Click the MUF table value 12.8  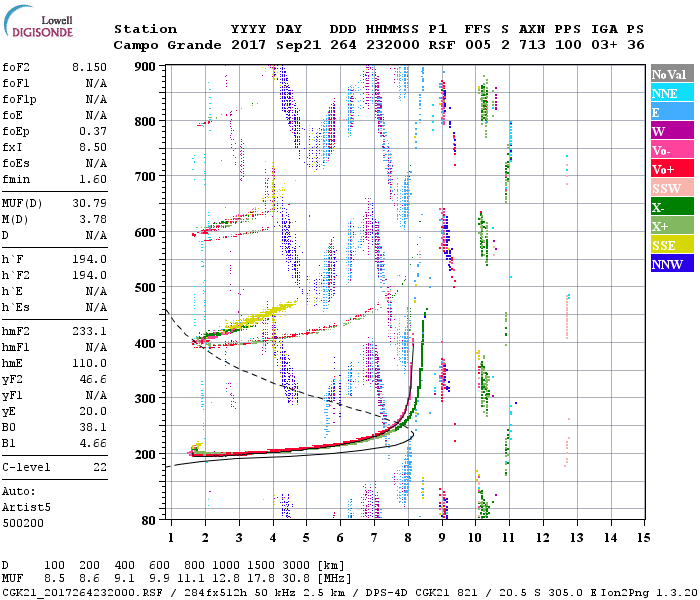tap(225, 579)
